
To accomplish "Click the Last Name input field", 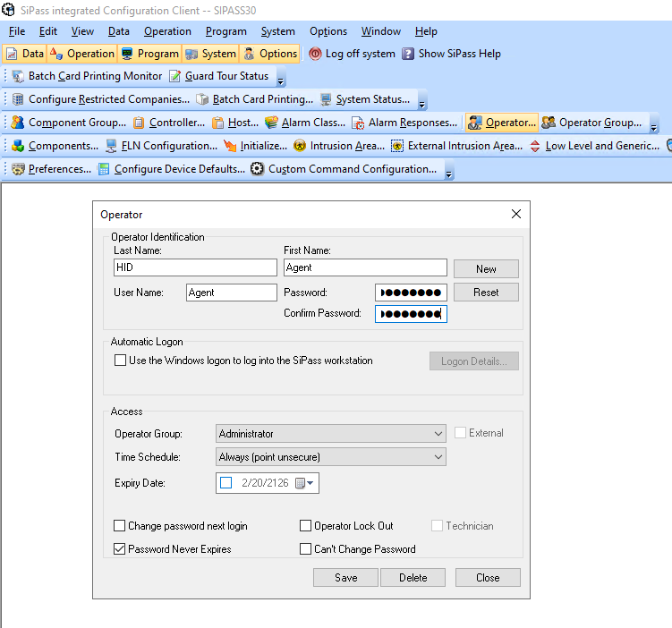I will 195,267.
